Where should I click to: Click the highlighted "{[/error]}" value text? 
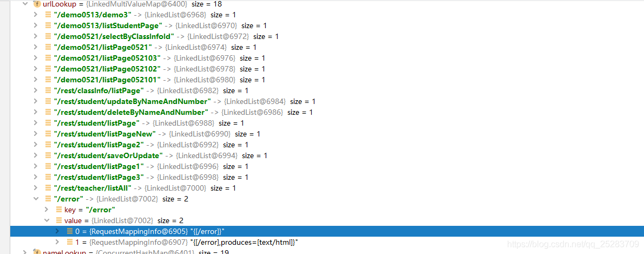coord(207,231)
